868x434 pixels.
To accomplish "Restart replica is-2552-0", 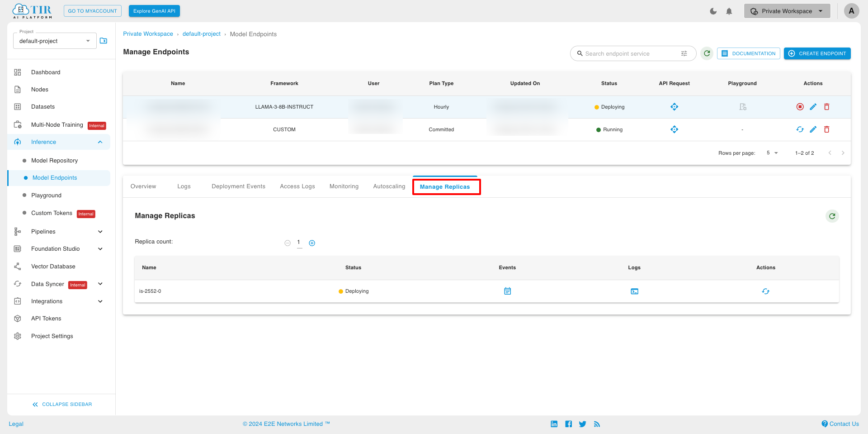I will coord(765,291).
